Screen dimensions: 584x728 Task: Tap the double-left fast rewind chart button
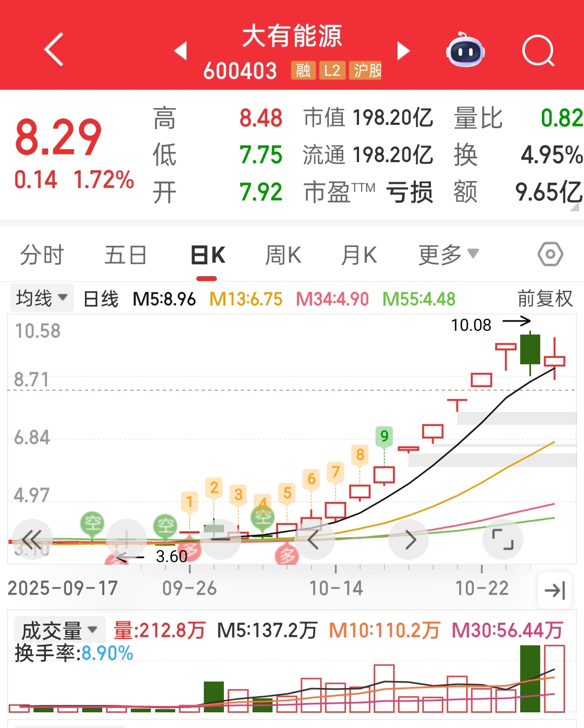point(32,539)
